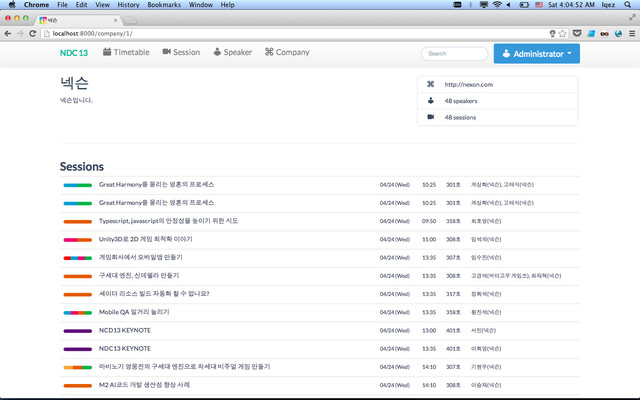Click the display icon in menu bar
640x400 pixels.
(484, 5)
